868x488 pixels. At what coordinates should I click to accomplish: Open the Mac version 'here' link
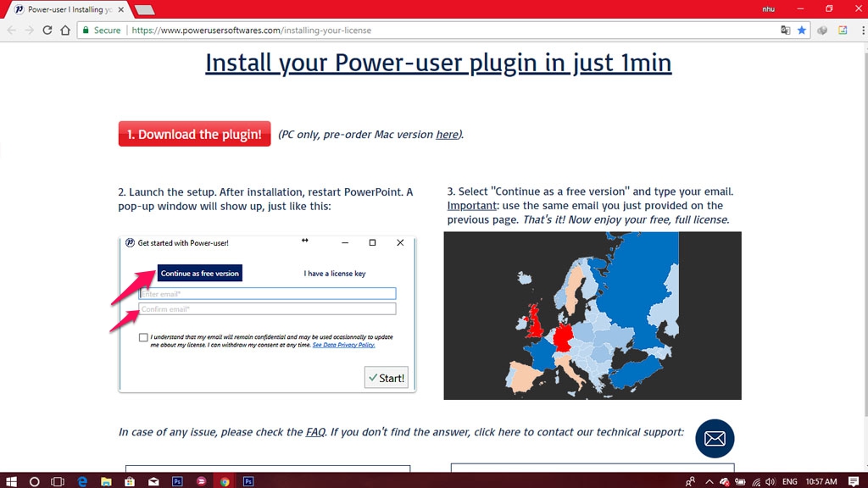pos(447,135)
